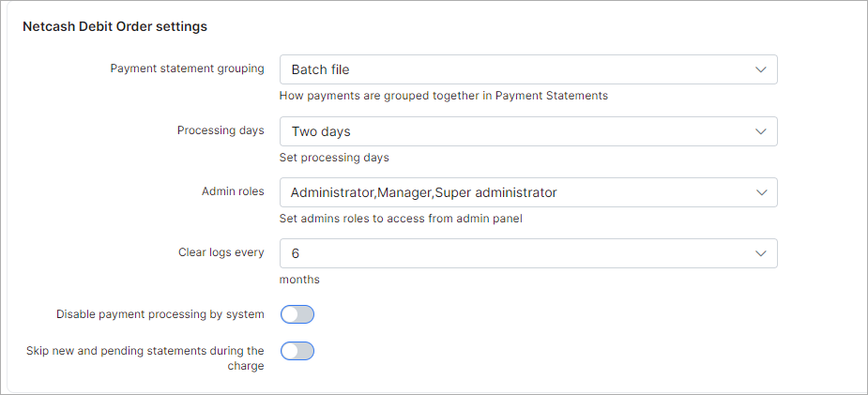
Task: Click the 'Set processing days' hint text
Action: click(334, 158)
